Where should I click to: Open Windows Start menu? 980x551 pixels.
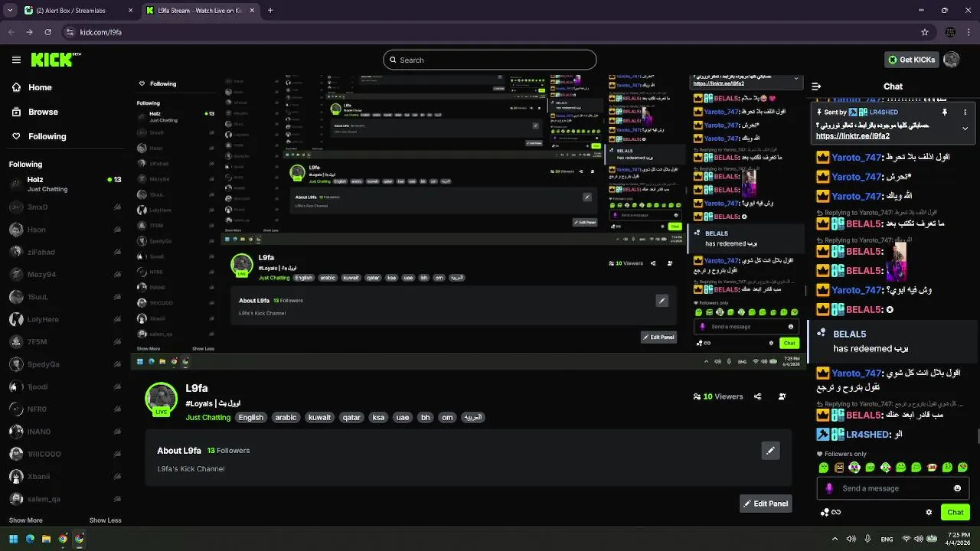[x=13, y=539]
